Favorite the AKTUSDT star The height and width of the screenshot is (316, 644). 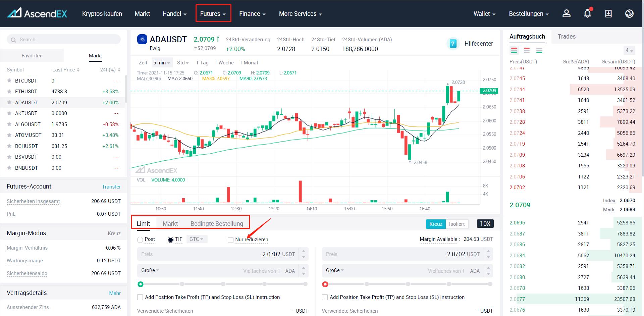click(x=9, y=113)
